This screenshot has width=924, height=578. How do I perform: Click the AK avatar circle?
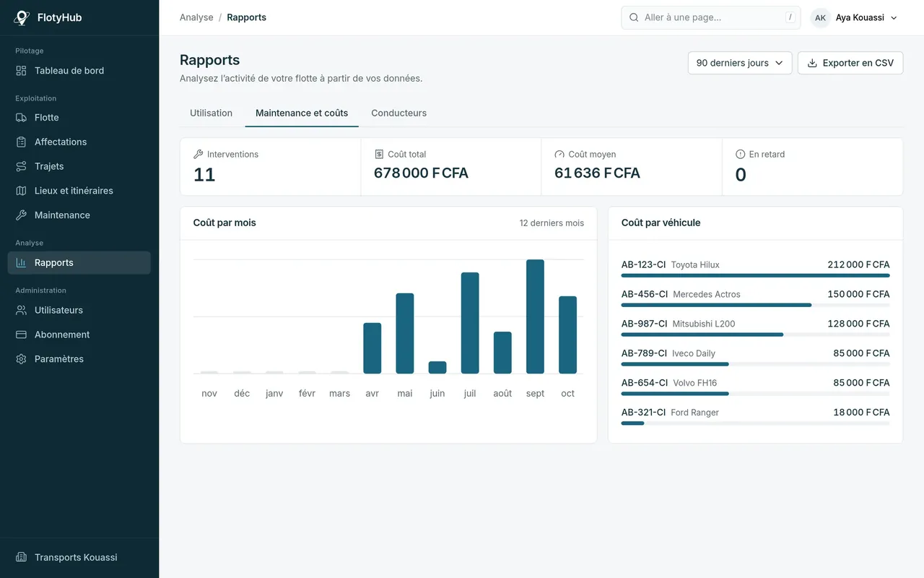click(820, 18)
